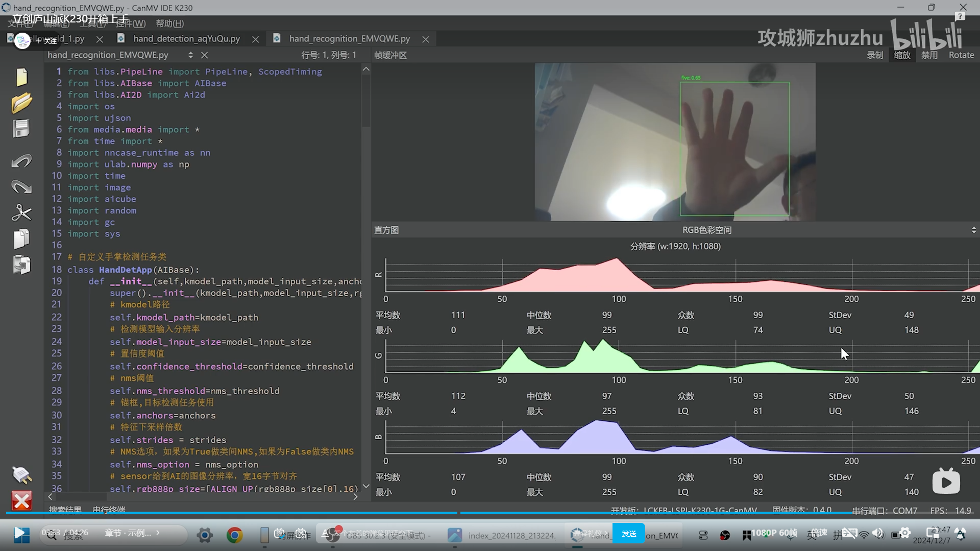
Task: Click the camera frame buffer preview image
Action: pyautogui.click(x=675, y=142)
